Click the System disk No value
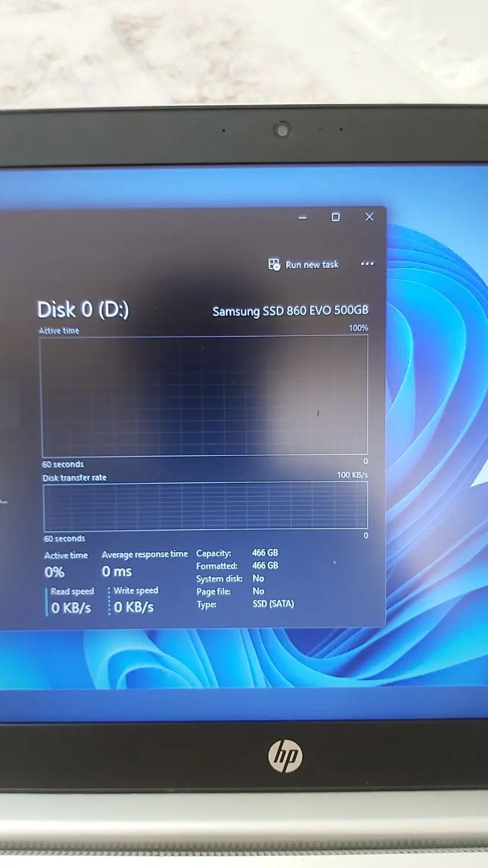Viewport: 488px width, 868px height. tap(258, 578)
